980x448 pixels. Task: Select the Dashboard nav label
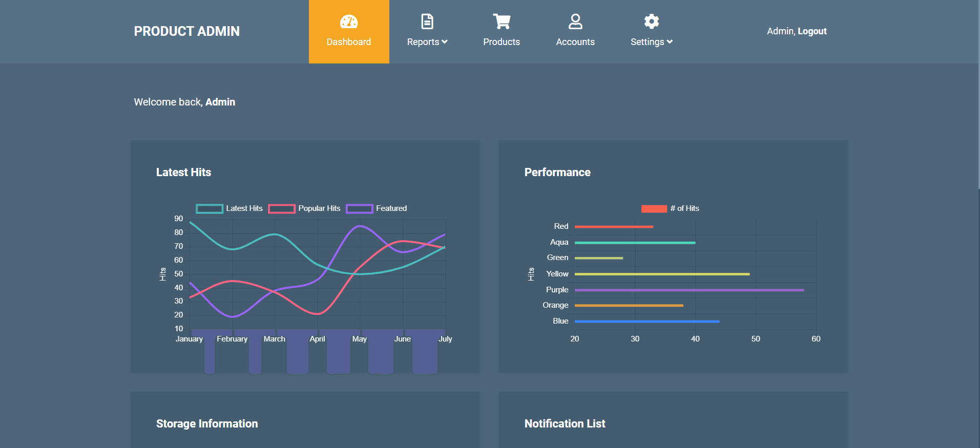tap(349, 42)
